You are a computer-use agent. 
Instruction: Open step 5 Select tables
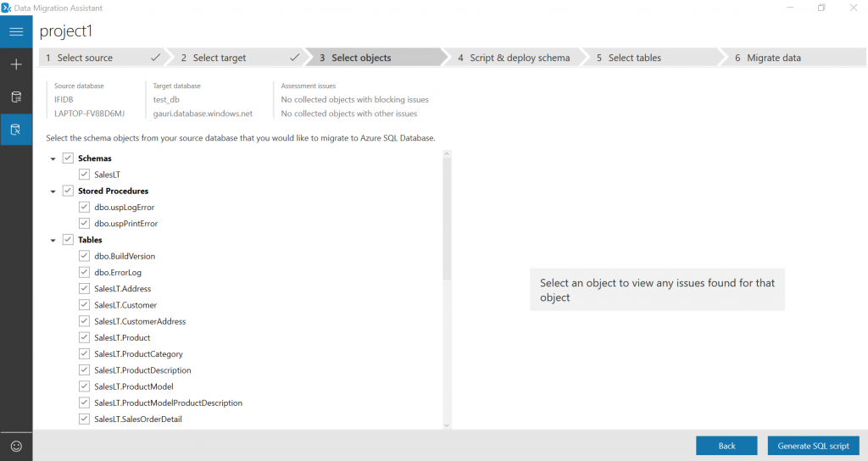click(654, 58)
